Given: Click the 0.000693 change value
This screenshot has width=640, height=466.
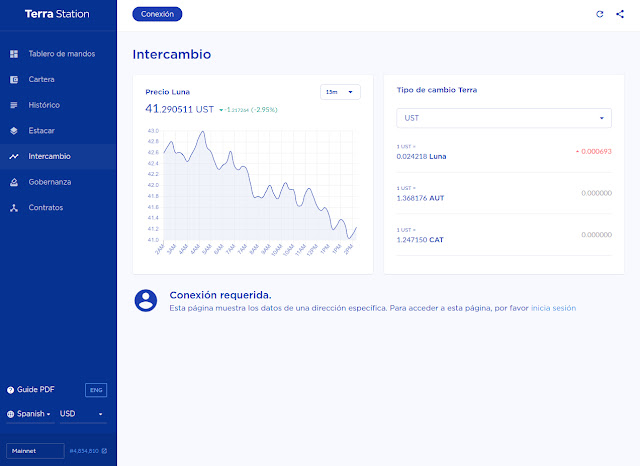Looking at the screenshot, I should (x=594, y=151).
